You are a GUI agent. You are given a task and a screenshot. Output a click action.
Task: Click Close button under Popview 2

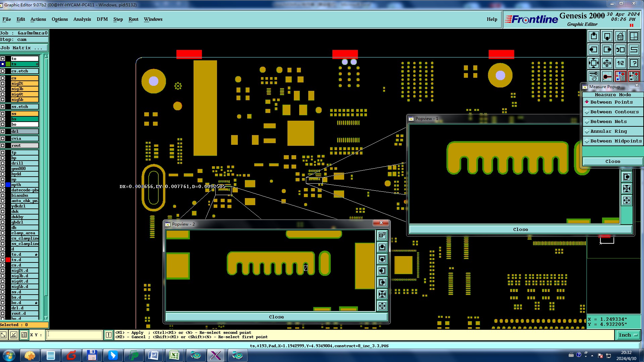coord(276,317)
